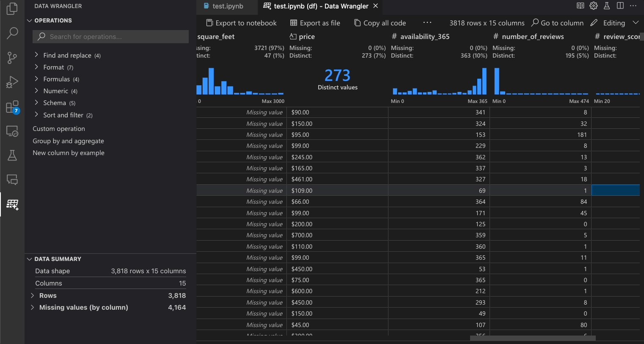
Task: Use Go to column
Action: click(557, 22)
